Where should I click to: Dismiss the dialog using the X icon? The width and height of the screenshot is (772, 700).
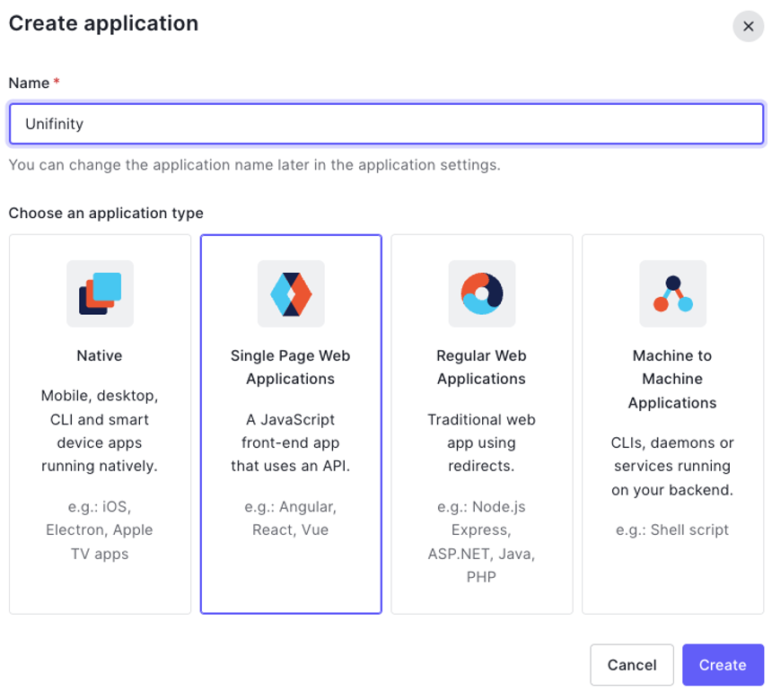point(748,26)
